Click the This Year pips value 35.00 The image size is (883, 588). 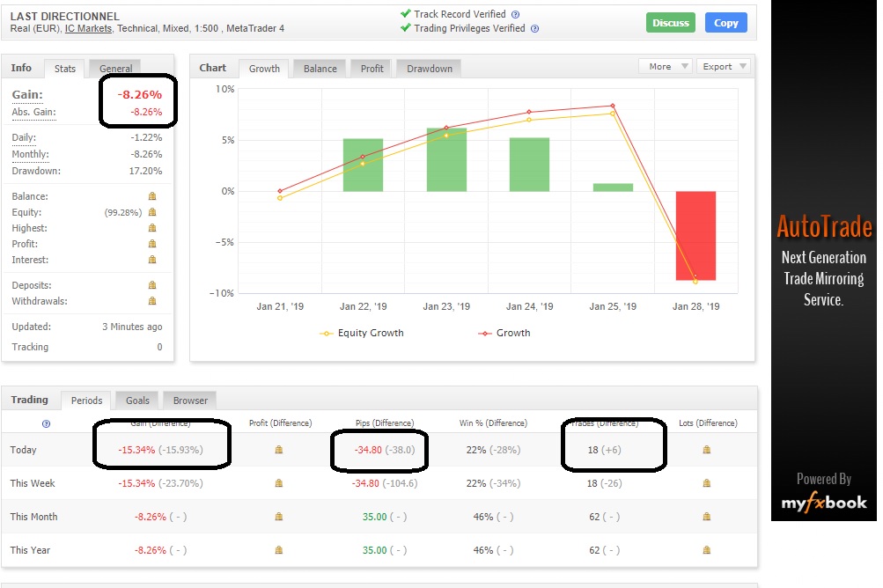coord(374,550)
